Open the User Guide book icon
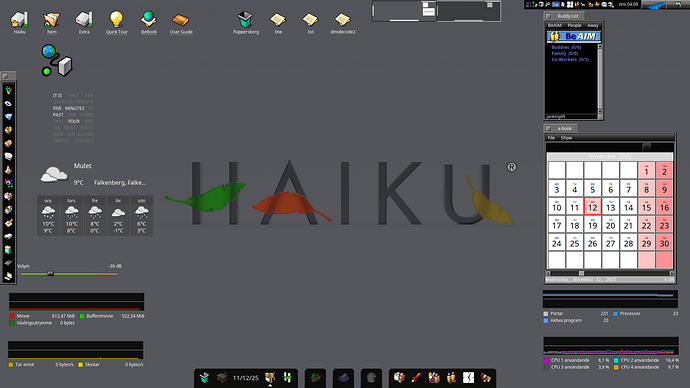Screen dimensions: 690x388 pyautogui.click(x=180, y=20)
